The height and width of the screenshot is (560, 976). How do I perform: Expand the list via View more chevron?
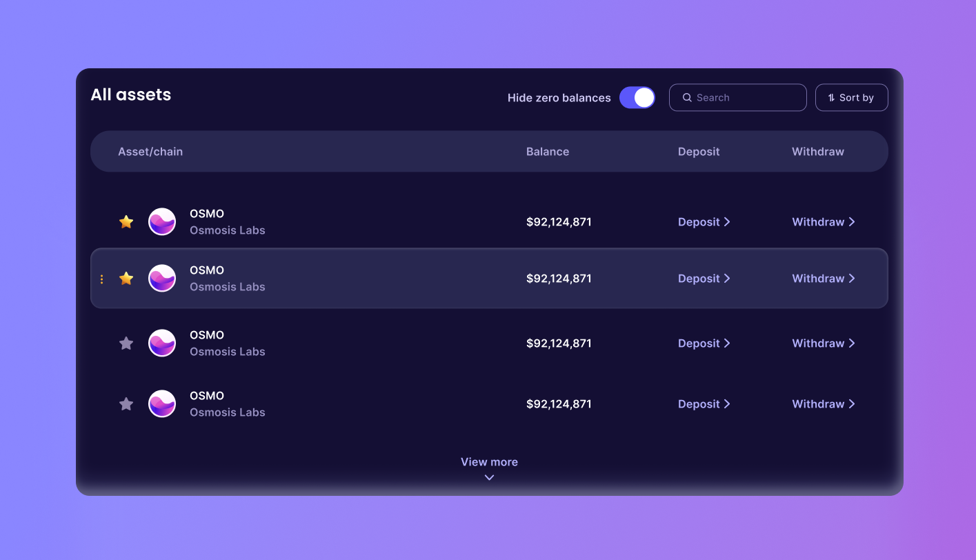(489, 477)
